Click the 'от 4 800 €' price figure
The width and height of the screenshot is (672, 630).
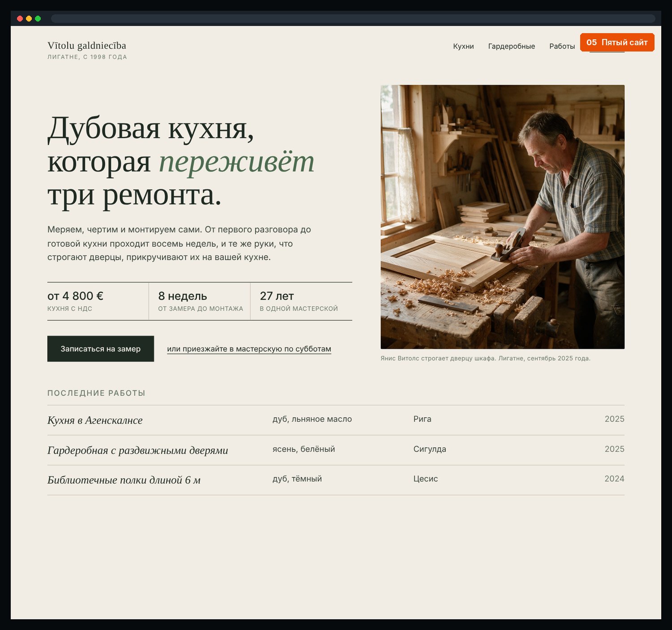point(75,296)
